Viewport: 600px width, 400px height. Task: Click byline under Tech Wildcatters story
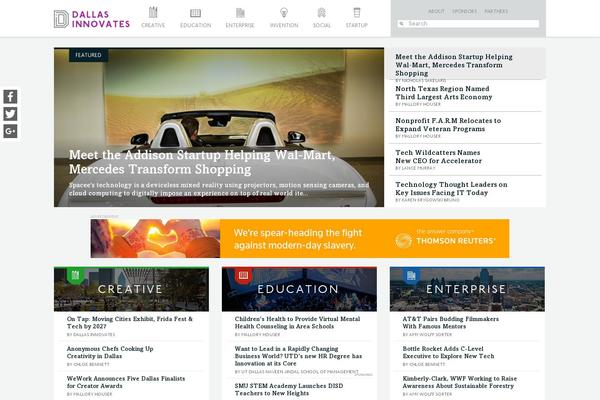click(x=415, y=168)
